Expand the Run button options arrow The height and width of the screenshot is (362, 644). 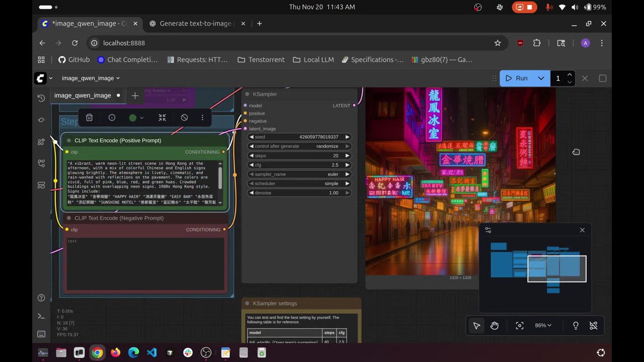541,78
